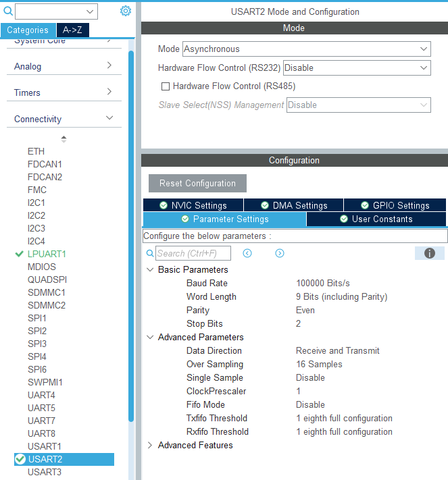Open Hardware Flow Control (RS232) dropdown
448x480 pixels.
(x=357, y=68)
